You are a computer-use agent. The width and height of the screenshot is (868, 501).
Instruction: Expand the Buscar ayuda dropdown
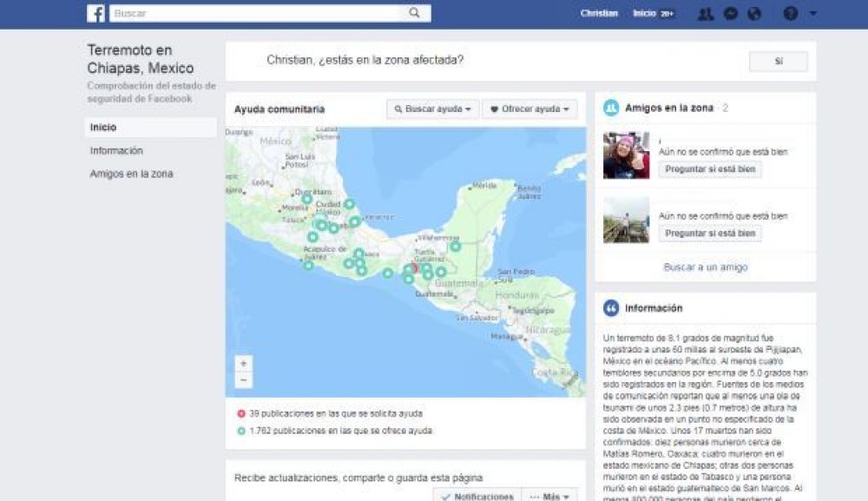(x=432, y=109)
